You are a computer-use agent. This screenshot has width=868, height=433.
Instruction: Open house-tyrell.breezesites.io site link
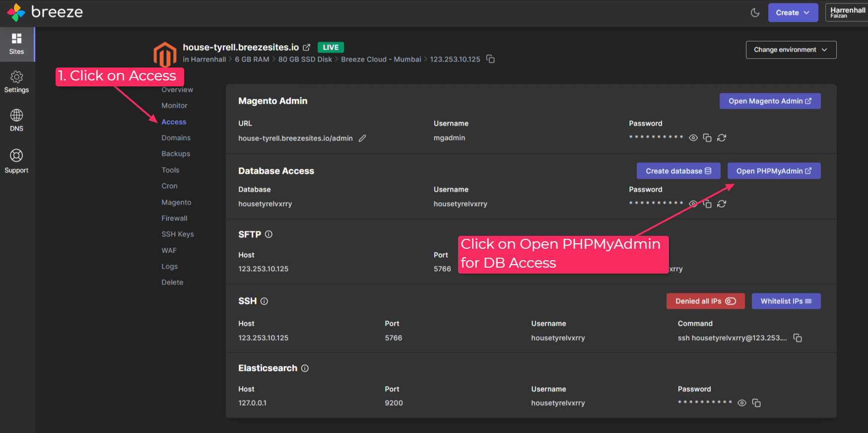[x=241, y=47]
